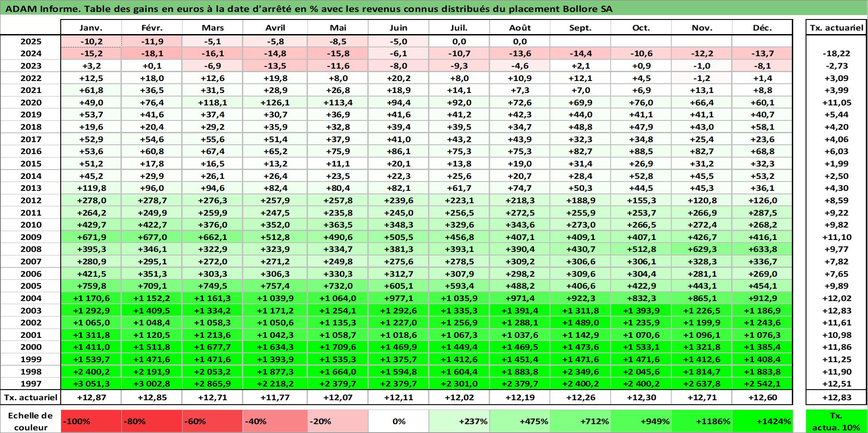Click cell +2 542,1 for December 1997
The image size is (868, 433).
[x=762, y=384]
